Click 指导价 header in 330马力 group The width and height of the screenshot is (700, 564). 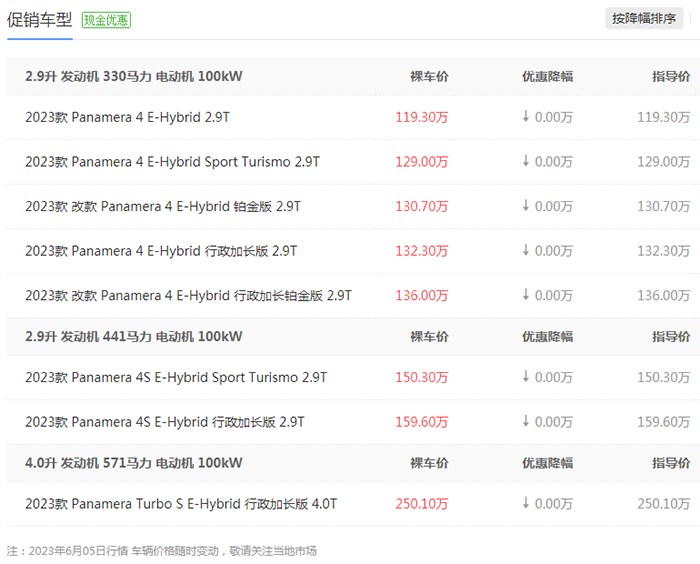coord(671,76)
